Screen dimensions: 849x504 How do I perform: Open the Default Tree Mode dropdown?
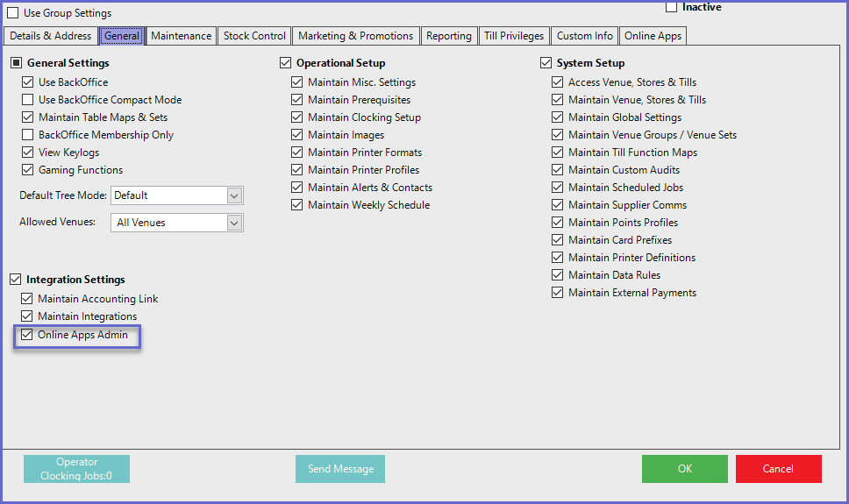(234, 195)
